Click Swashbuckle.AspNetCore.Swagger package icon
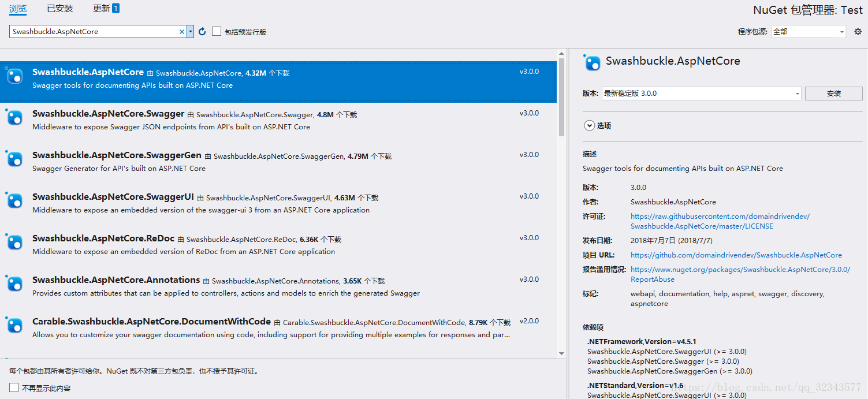 14,117
